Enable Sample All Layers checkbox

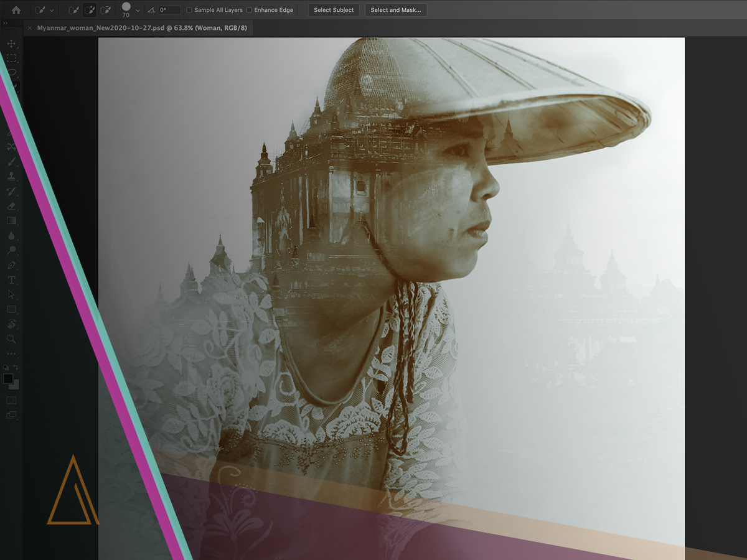(x=189, y=11)
